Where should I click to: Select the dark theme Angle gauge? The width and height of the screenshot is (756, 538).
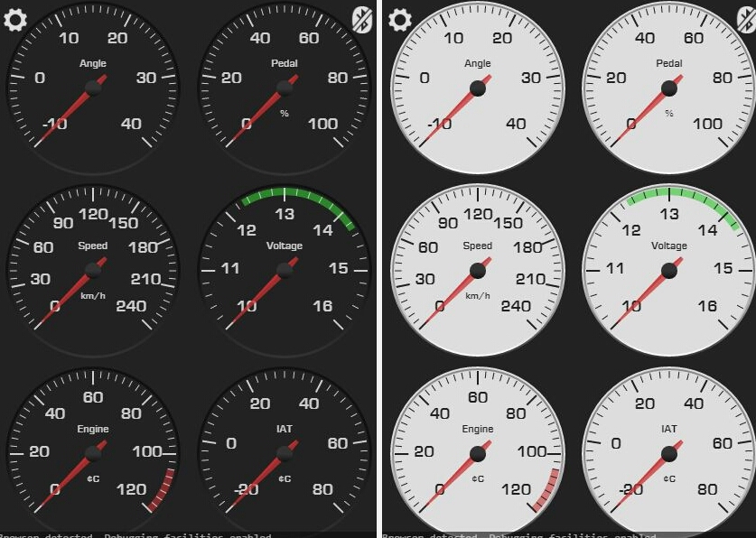tap(93, 88)
